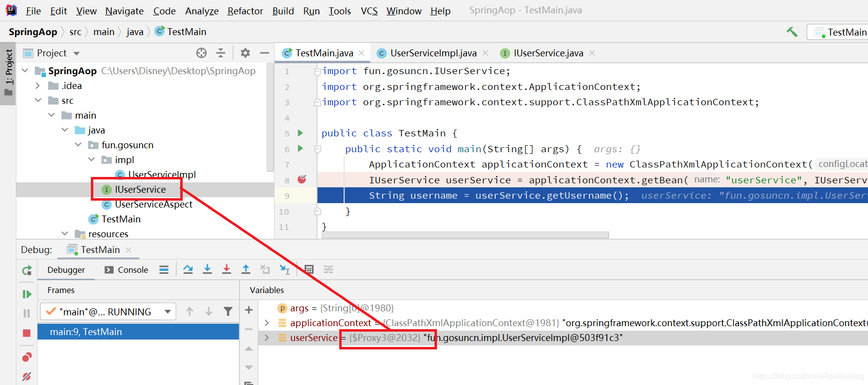Click next frame down arrow
The image size is (868, 385).
209,311
